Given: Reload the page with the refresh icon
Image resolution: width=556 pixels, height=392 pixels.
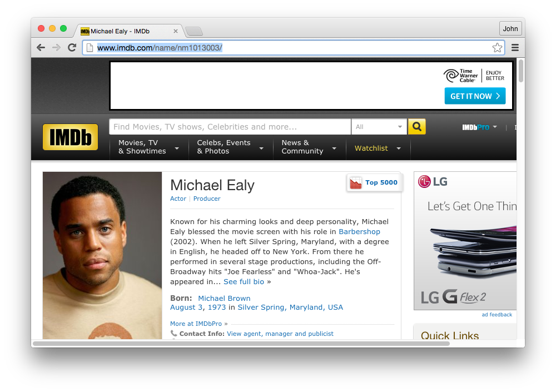Looking at the screenshot, I should [x=72, y=47].
